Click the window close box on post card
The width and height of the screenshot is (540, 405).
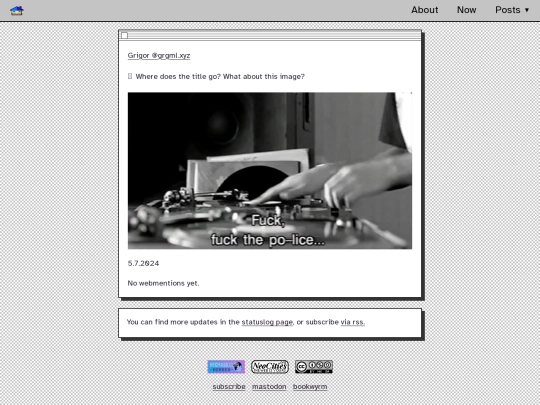coord(125,35)
